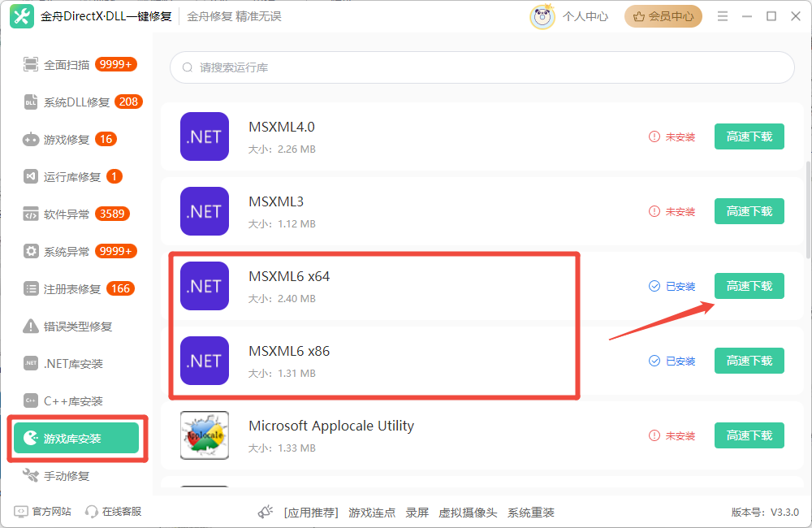Image resolution: width=812 pixels, height=528 pixels.
Task: Open 录屏 recommended app link
Action: 417,513
